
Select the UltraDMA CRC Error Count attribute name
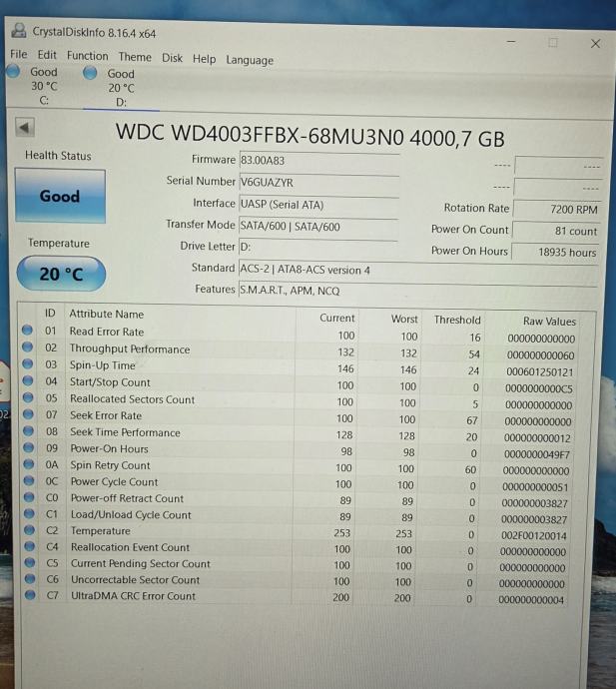(x=133, y=596)
